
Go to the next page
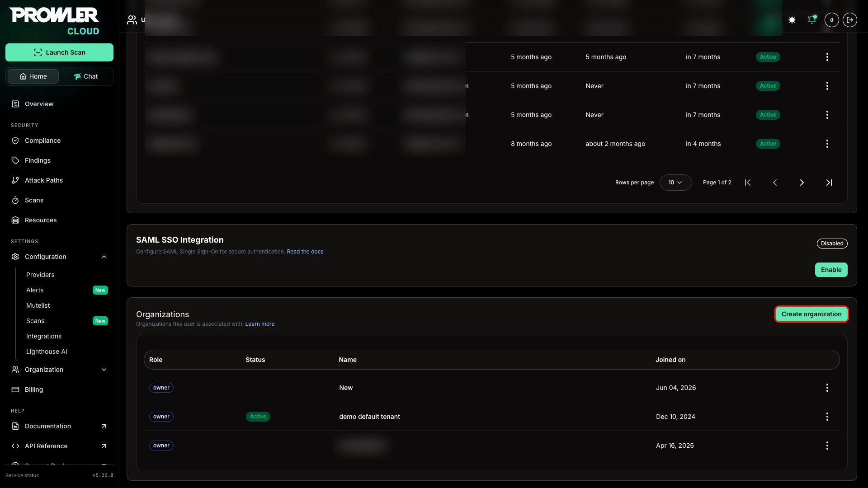(x=802, y=183)
